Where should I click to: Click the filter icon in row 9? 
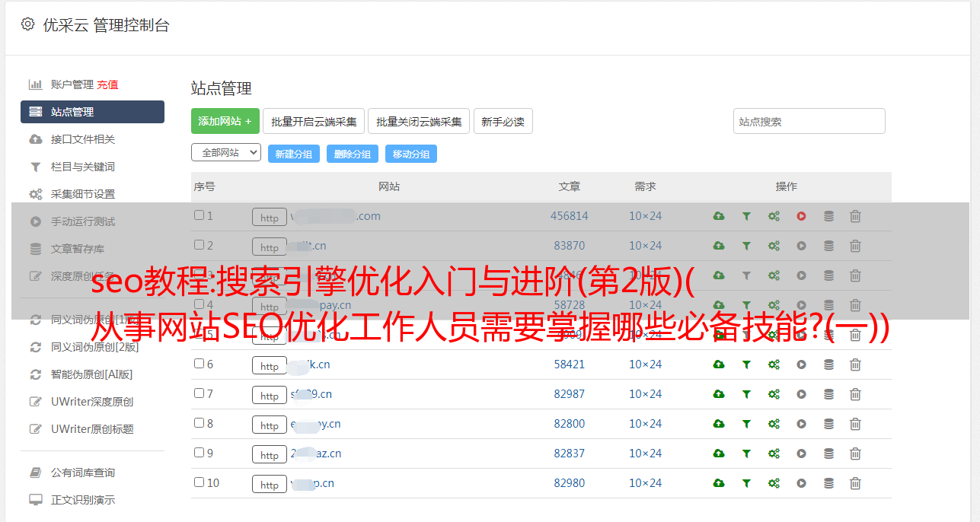tap(746, 454)
